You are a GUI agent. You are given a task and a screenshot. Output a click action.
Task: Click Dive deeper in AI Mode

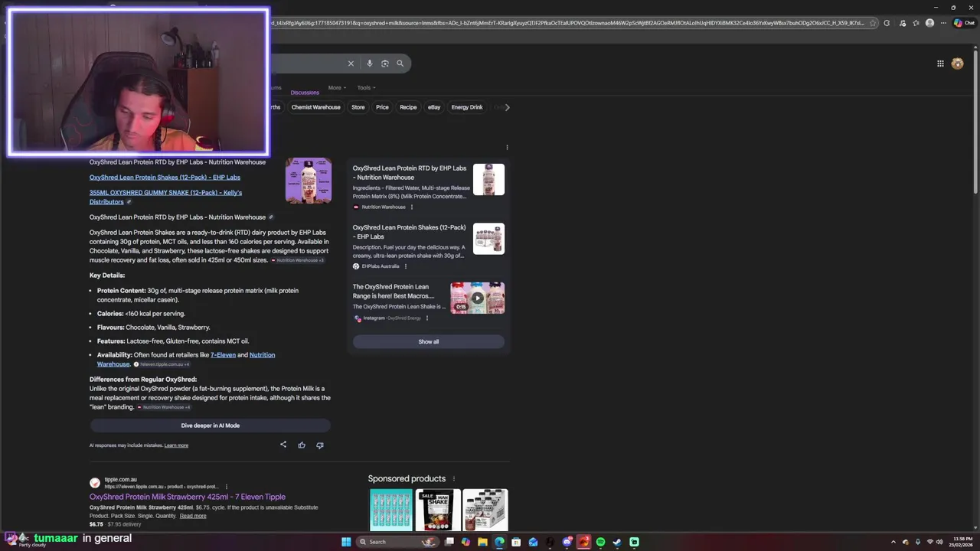(210, 425)
